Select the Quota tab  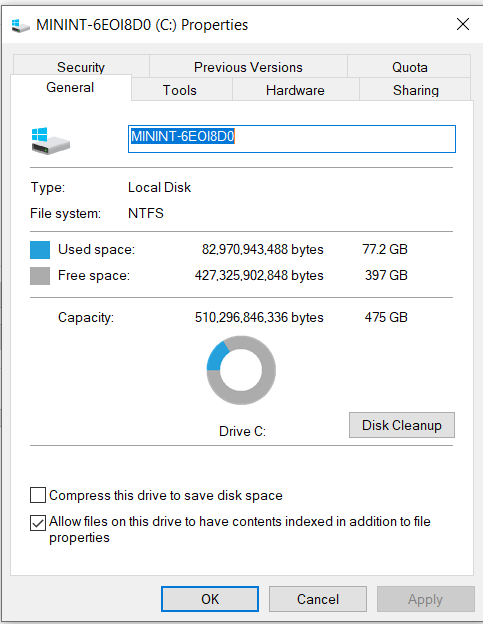pos(409,66)
